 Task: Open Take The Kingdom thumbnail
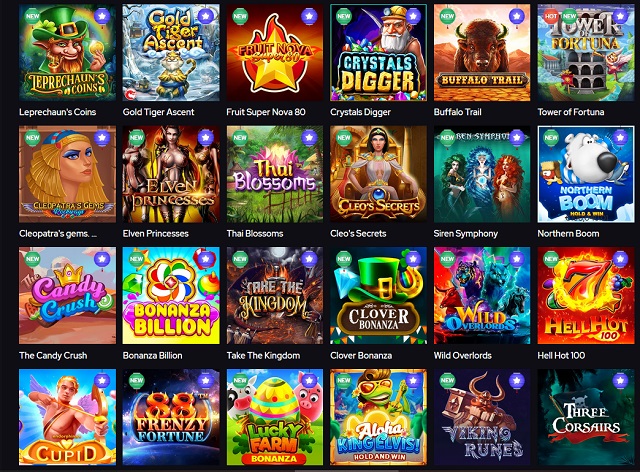[x=275, y=295]
